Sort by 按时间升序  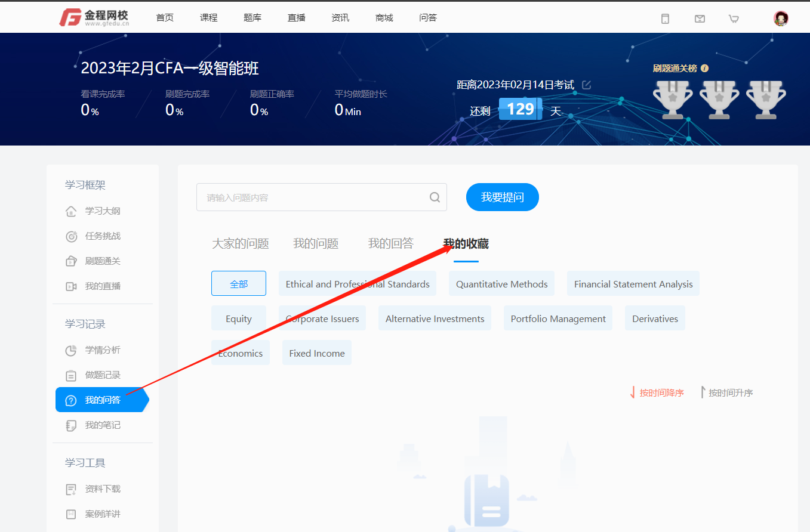(x=726, y=393)
